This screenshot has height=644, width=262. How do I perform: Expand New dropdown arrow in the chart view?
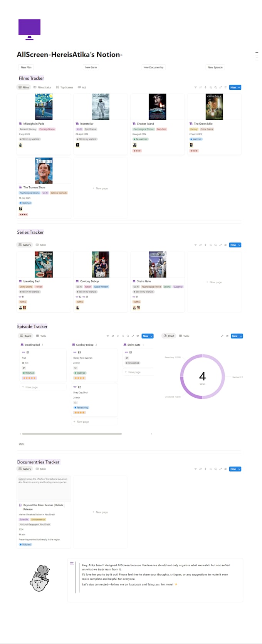coord(241,336)
